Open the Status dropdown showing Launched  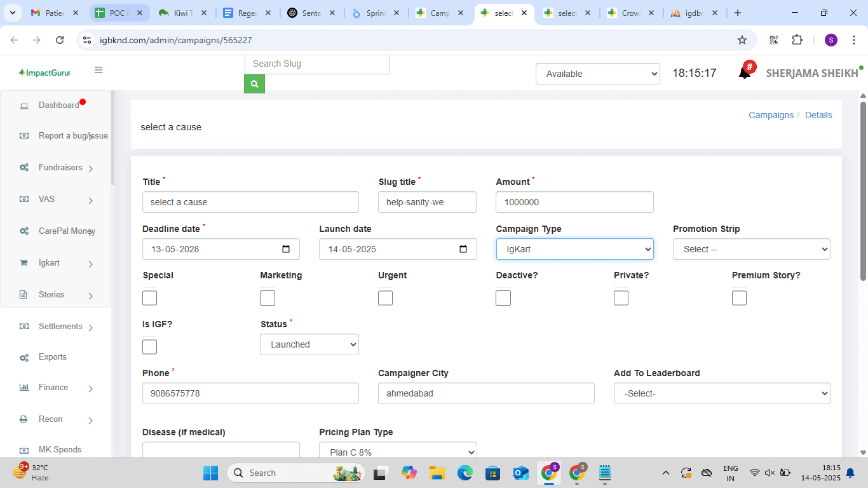click(309, 344)
